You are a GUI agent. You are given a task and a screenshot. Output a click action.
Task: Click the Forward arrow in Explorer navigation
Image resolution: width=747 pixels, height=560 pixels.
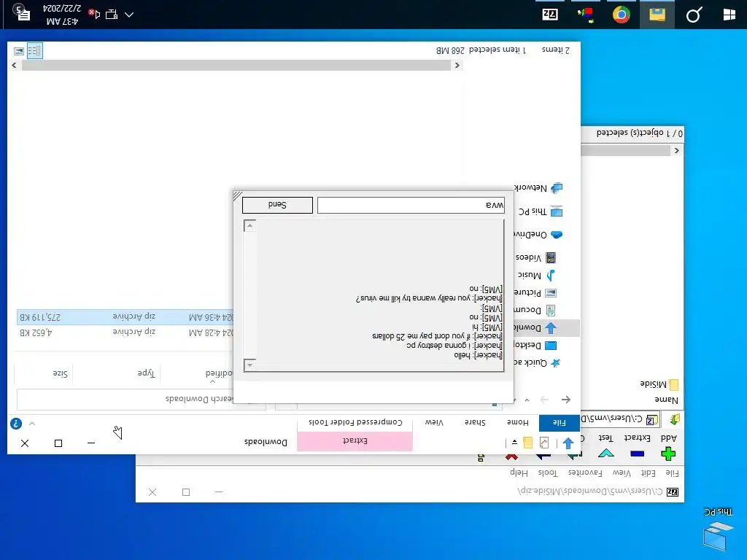544,400
